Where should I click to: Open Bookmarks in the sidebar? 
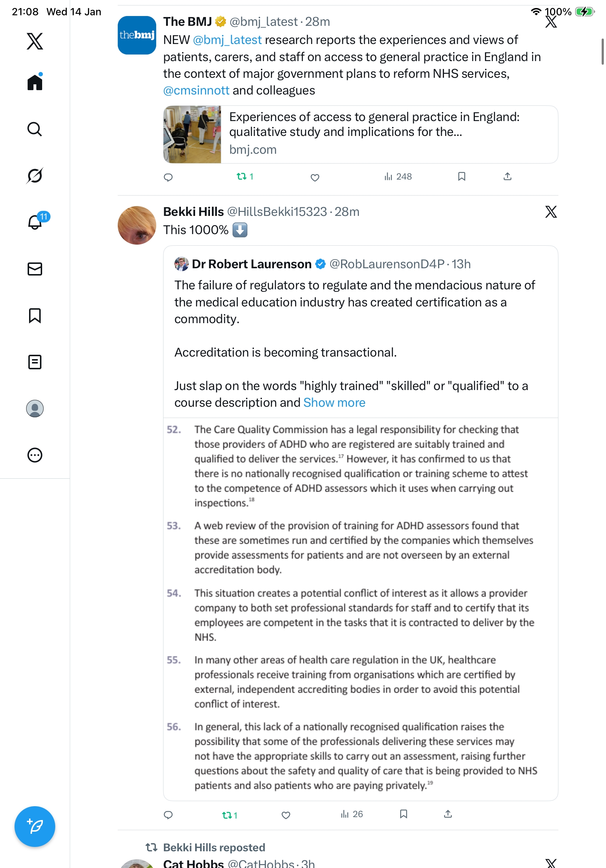coord(35,315)
